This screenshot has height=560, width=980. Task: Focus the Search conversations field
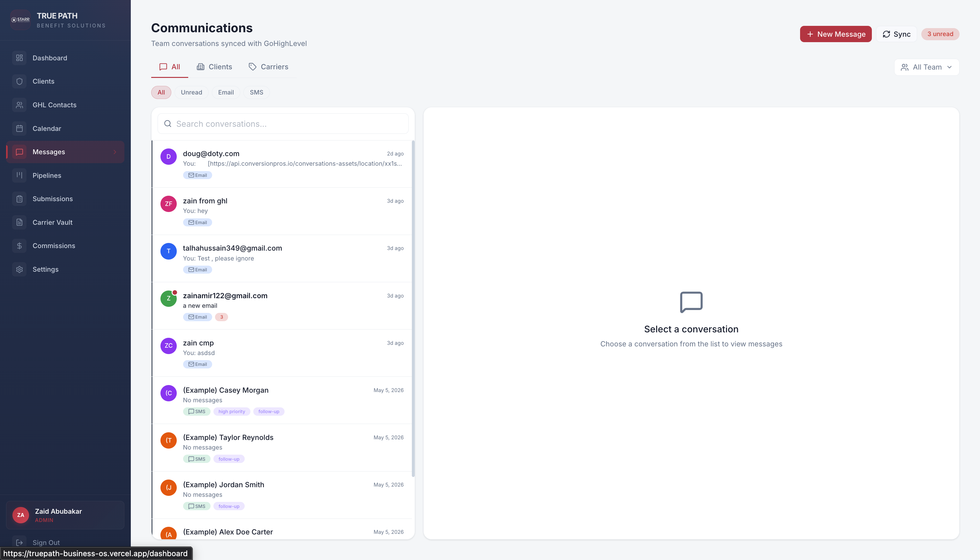(283, 124)
